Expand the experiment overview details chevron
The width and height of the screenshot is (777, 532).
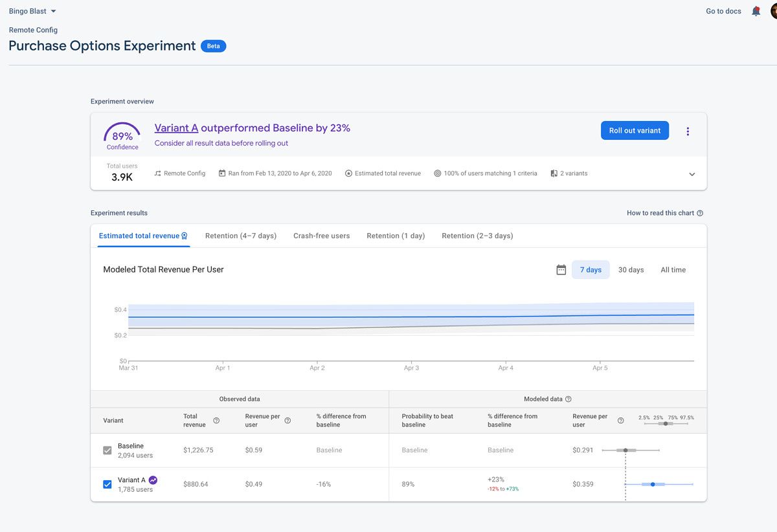[x=692, y=173]
